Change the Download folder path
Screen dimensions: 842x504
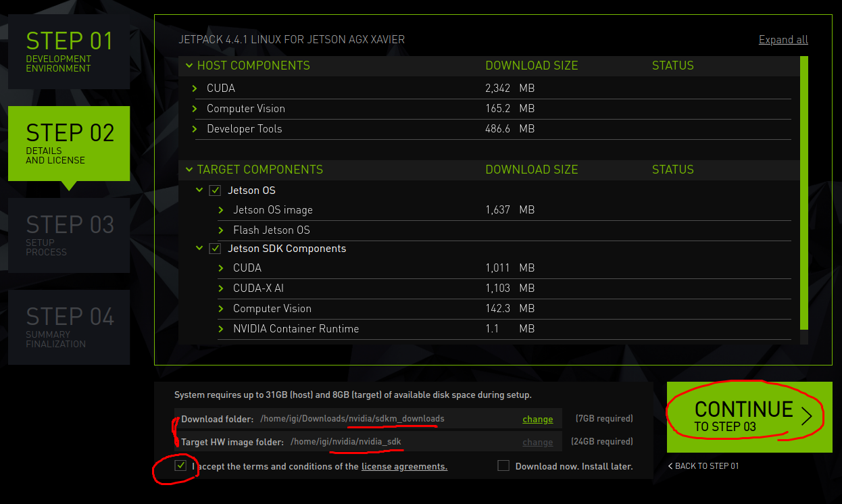pos(538,420)
